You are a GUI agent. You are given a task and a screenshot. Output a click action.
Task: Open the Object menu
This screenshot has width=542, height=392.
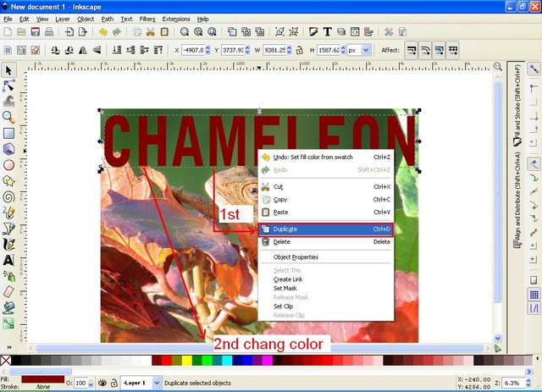pos(86,19)
